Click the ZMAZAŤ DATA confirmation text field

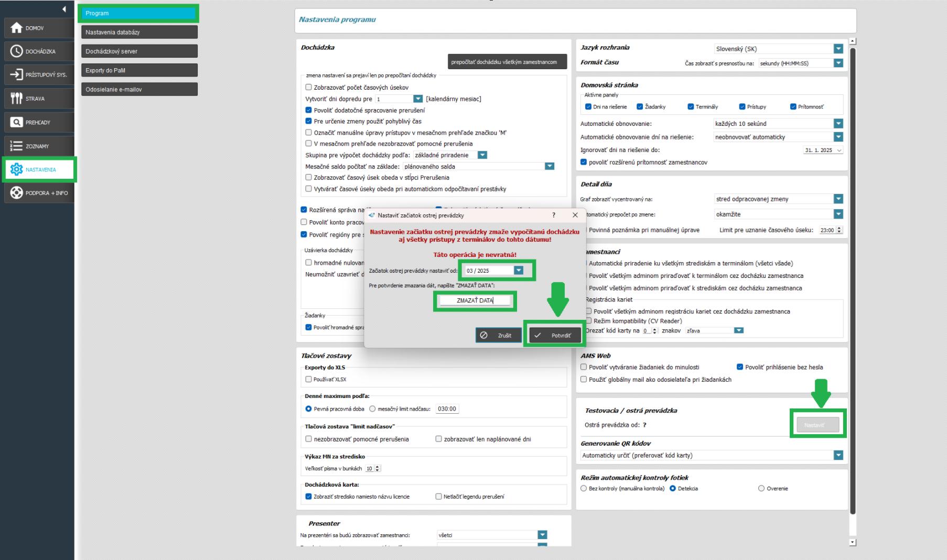pos(475,301)
